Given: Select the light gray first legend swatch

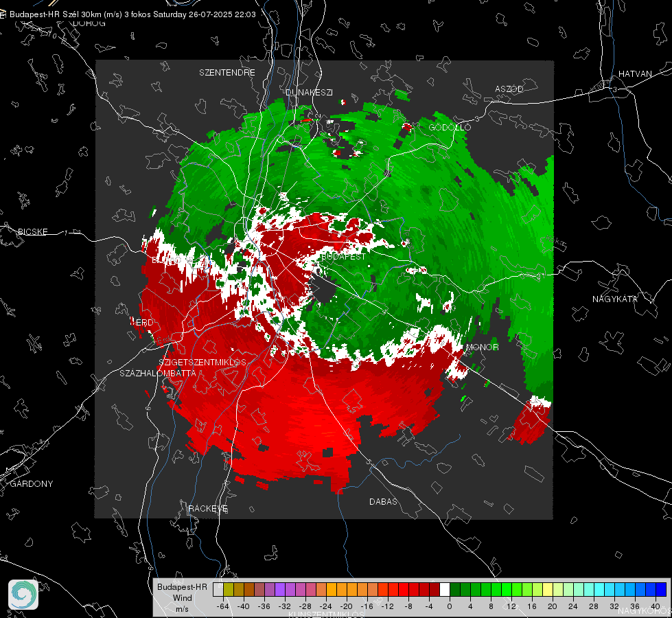Looking at the screenshot, I should coord(218,589).
